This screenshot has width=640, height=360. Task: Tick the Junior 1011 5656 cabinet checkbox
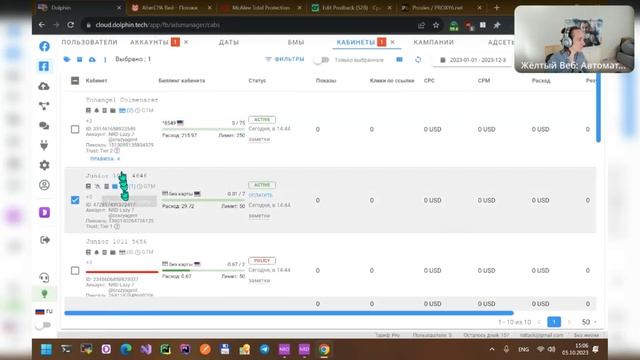coord(75,271)
